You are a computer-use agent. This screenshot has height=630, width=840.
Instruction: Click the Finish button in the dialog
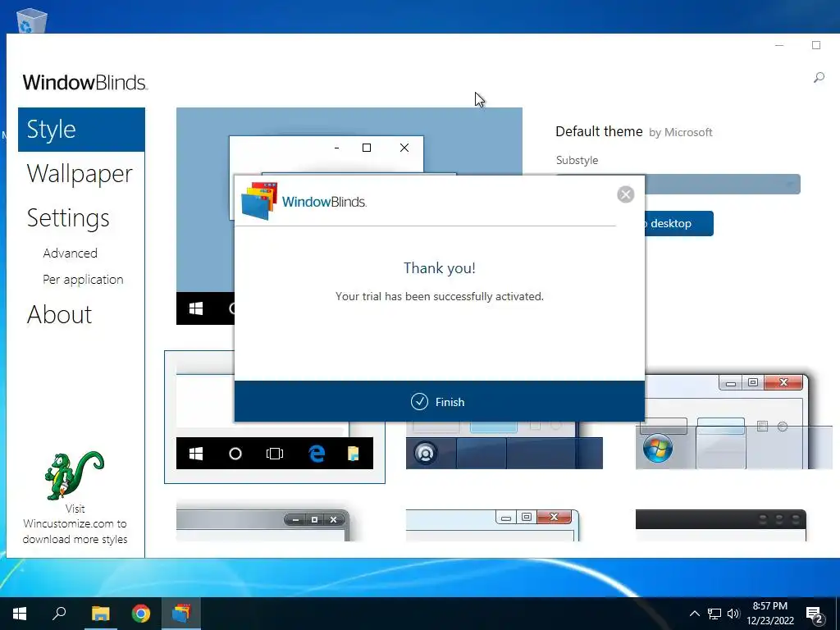(440, 402)
